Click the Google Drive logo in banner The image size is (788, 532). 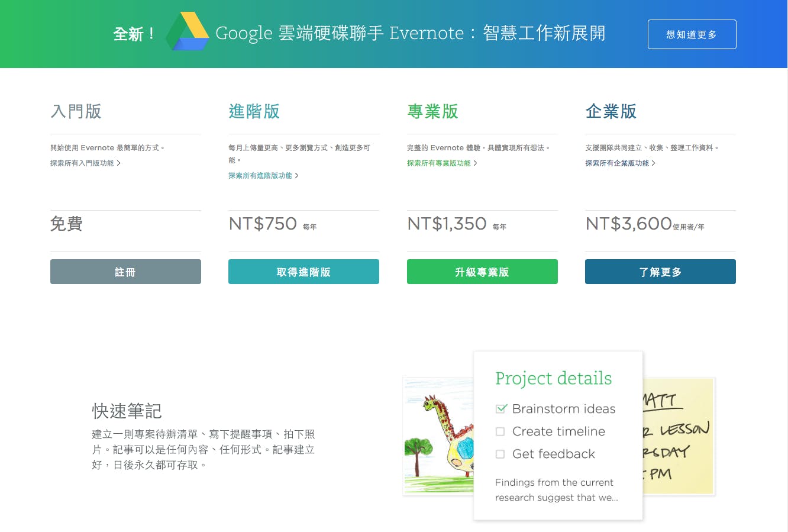pyautogui.click(x=187, y=32)
